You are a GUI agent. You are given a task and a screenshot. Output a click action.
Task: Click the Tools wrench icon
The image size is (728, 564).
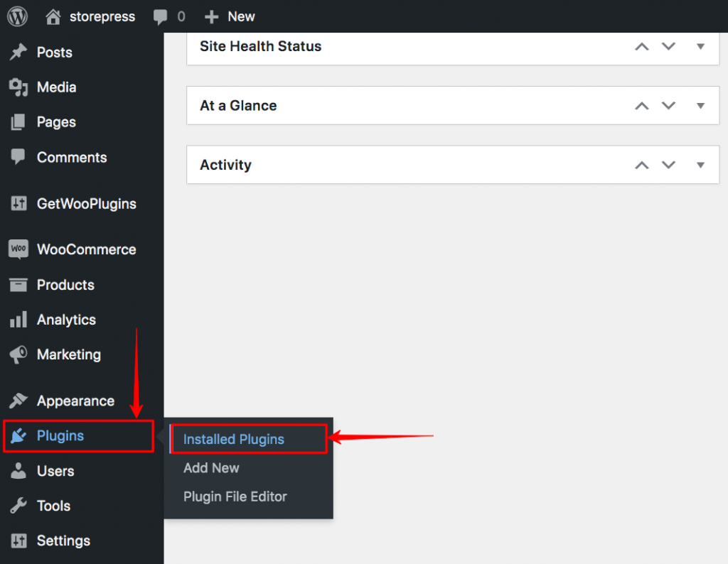click(18, 506)
